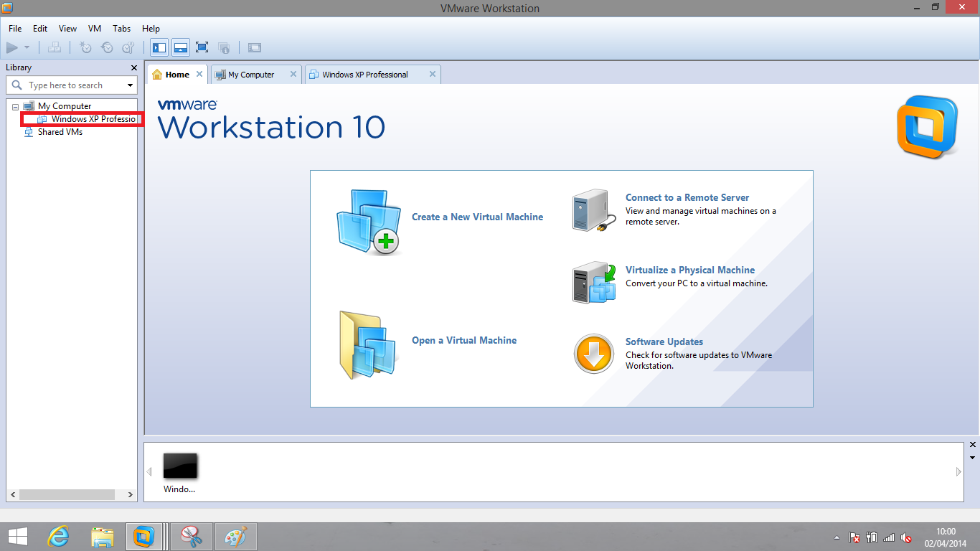The width and height of the screenshot is (980, 551).
Task: Click the Create a New Virtual Machine link
Action: 477,217
